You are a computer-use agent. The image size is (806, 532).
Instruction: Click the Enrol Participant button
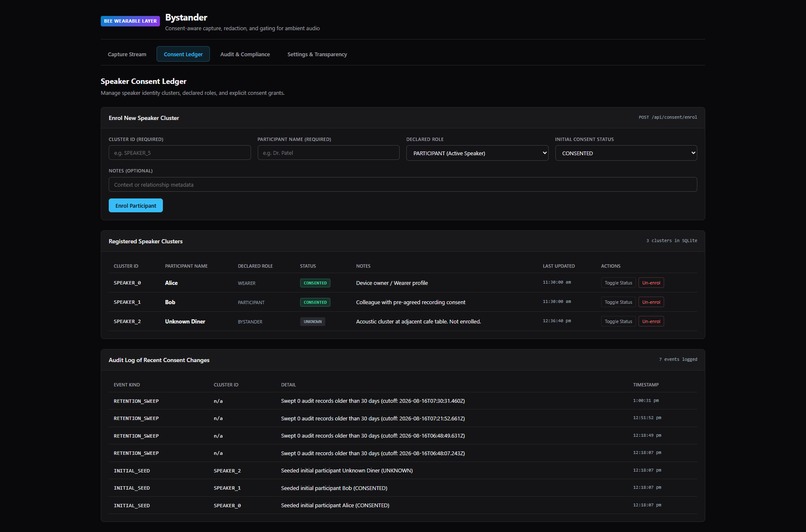pos(136,206)
